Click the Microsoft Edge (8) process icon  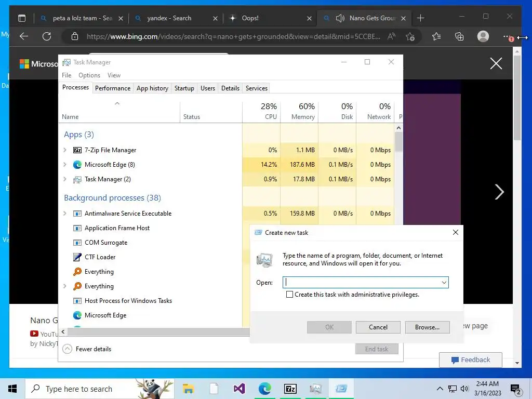tap(77, 165)
